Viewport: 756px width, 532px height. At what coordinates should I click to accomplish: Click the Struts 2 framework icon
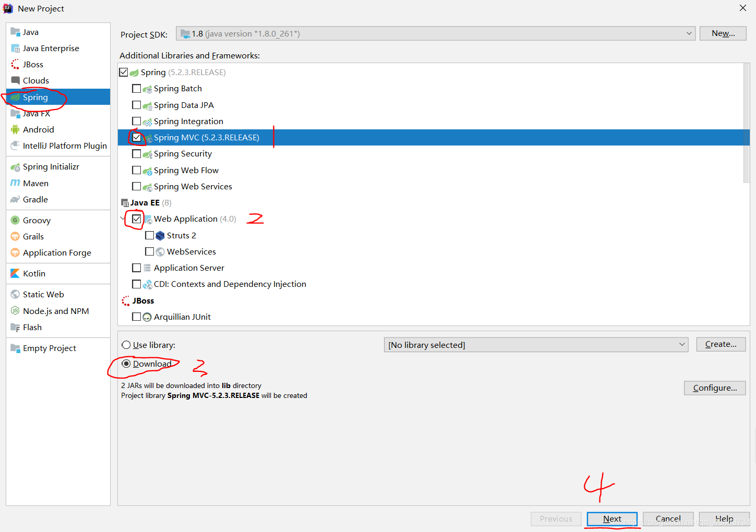tap(160, 236)
